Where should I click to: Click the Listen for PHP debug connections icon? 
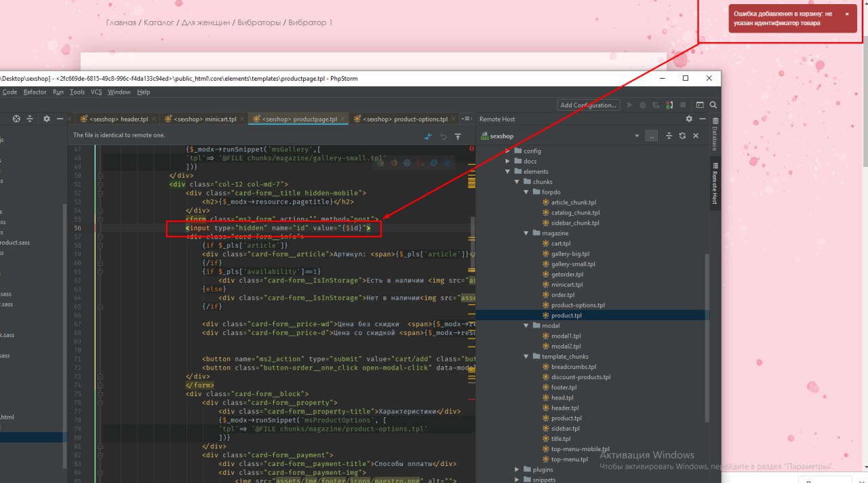click(x=669, y=105)
